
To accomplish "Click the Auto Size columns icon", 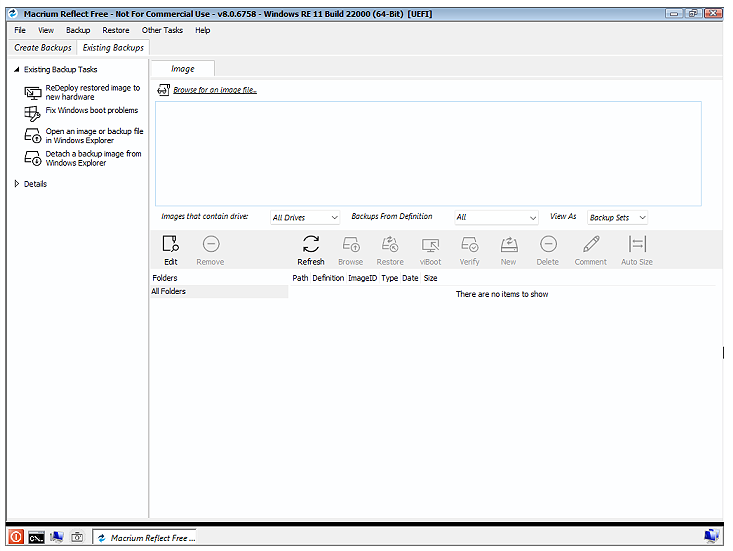I will pos(637,244).
